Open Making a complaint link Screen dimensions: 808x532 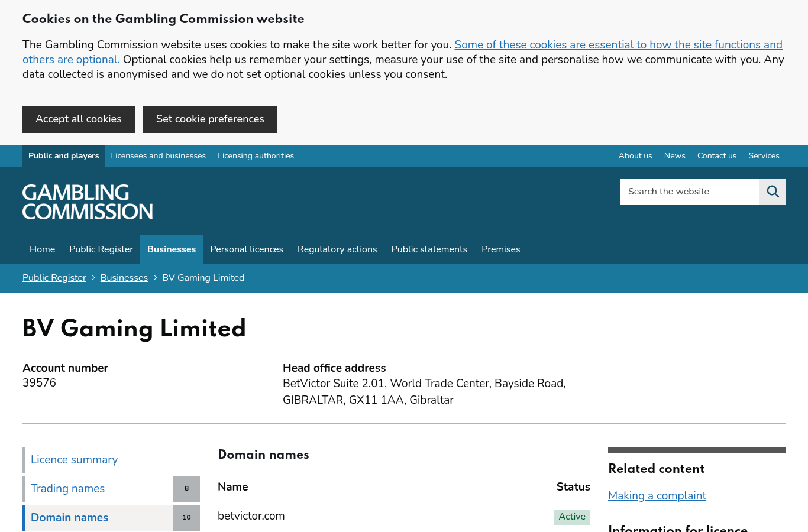[657, 496]
